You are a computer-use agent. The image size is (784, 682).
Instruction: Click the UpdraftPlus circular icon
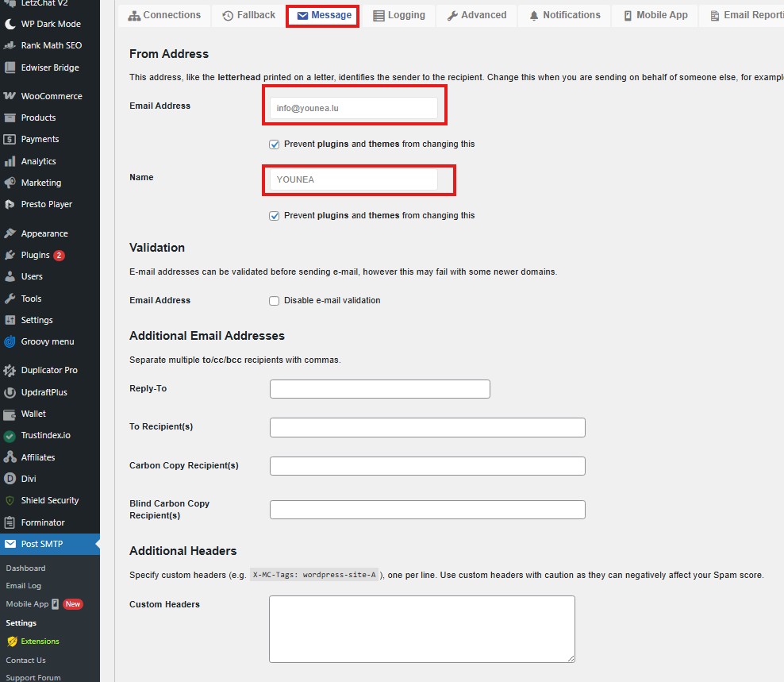[10, 392]
